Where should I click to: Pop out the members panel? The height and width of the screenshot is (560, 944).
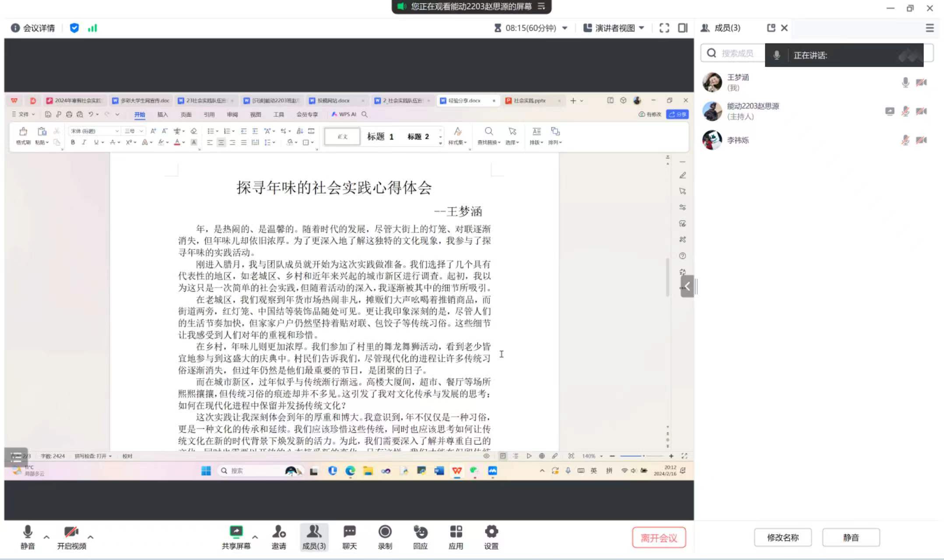(771, 28)
